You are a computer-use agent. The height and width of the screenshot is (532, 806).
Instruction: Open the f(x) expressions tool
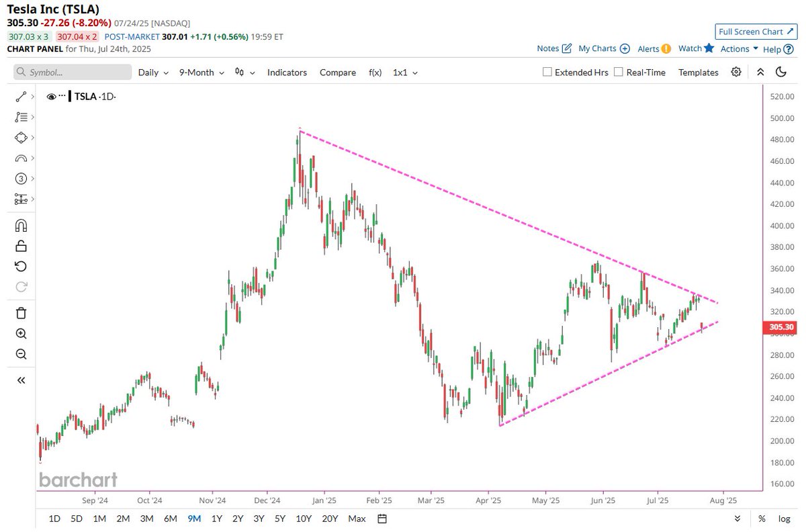coord(375,72)
